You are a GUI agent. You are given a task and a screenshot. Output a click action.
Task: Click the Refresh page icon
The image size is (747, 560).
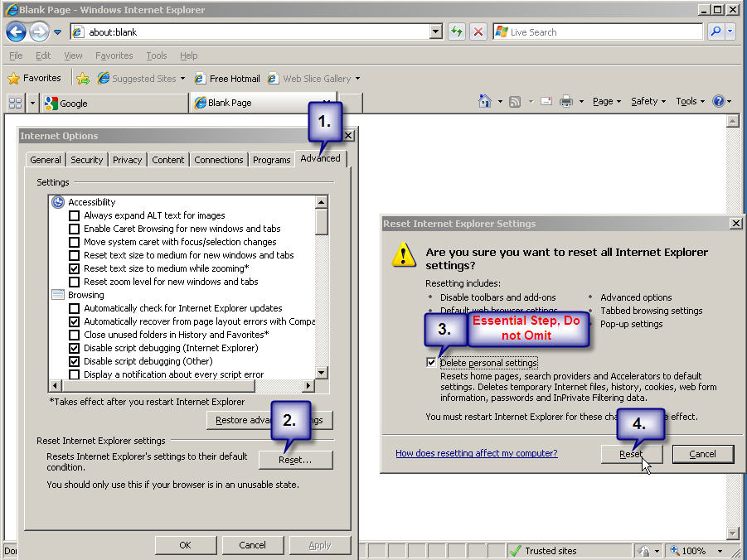click(x=457, y=32)
